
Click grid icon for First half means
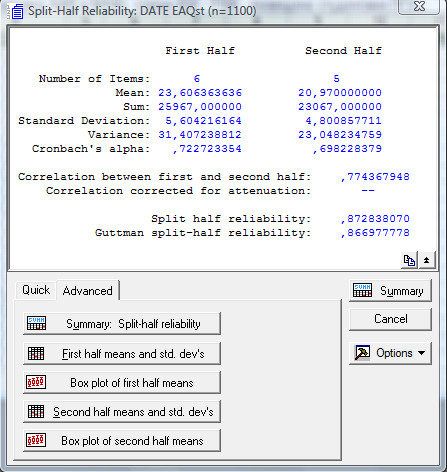(36, 353)
